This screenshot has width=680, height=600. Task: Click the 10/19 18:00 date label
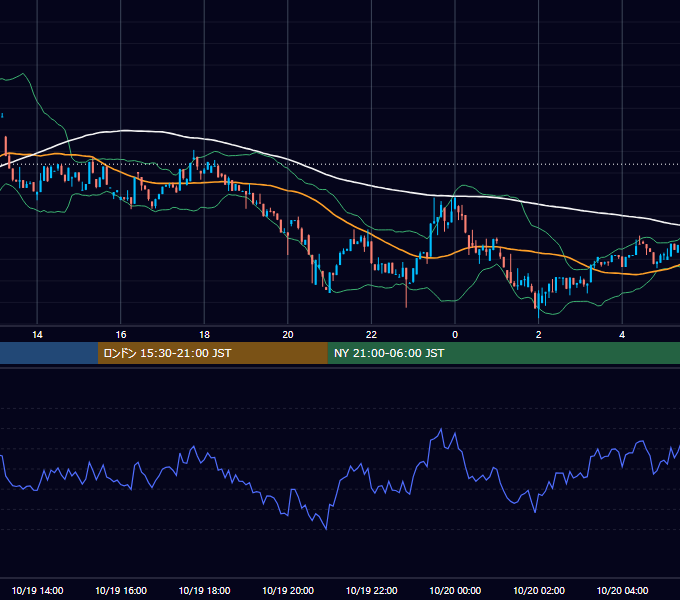coord(204,590)
